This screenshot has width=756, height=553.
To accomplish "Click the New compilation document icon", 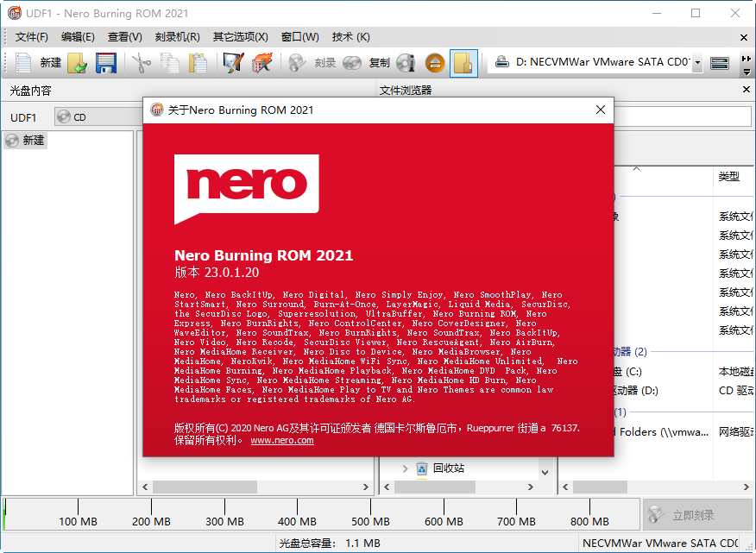I will (x=23, y=63).
